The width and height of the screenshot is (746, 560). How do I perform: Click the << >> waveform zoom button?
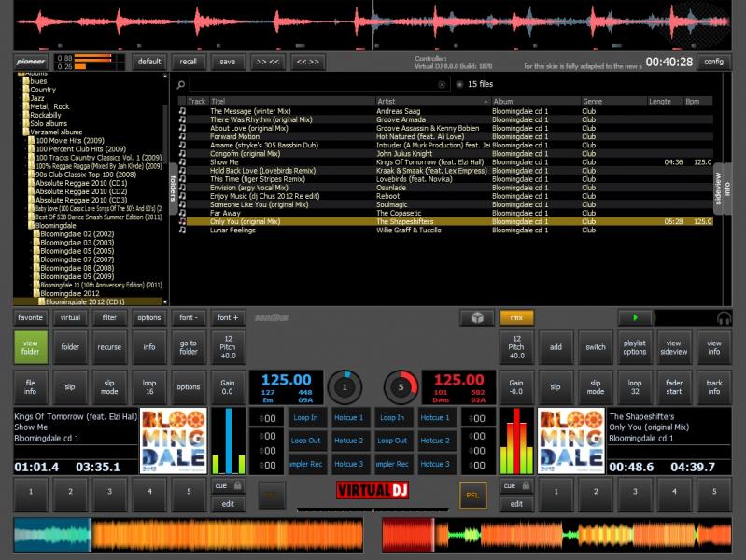(x=308, y=62)
